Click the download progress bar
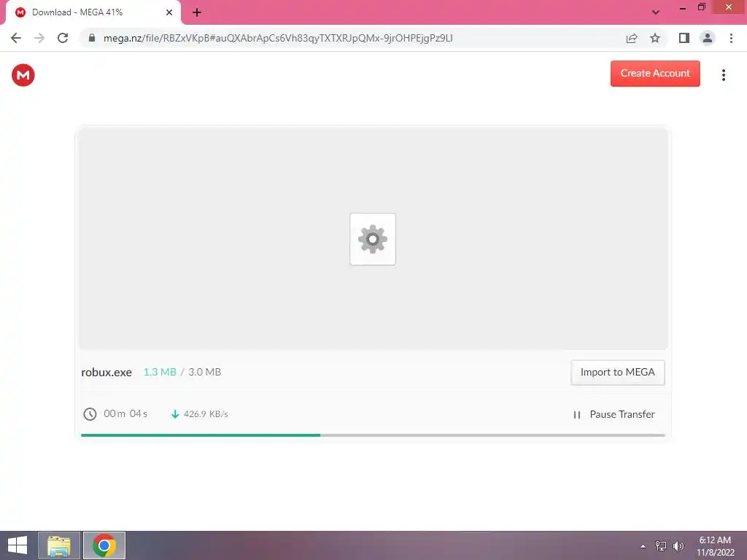This screenshot has width=747, height=560. coord(373,435)
